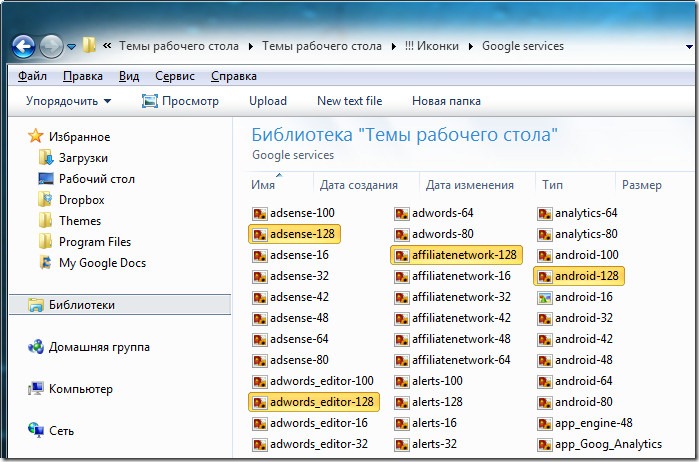The height and width of the screenshot is (462, 699).
Task: Click the Компьютер icon in sidebar
Action: tap(36, 388)
